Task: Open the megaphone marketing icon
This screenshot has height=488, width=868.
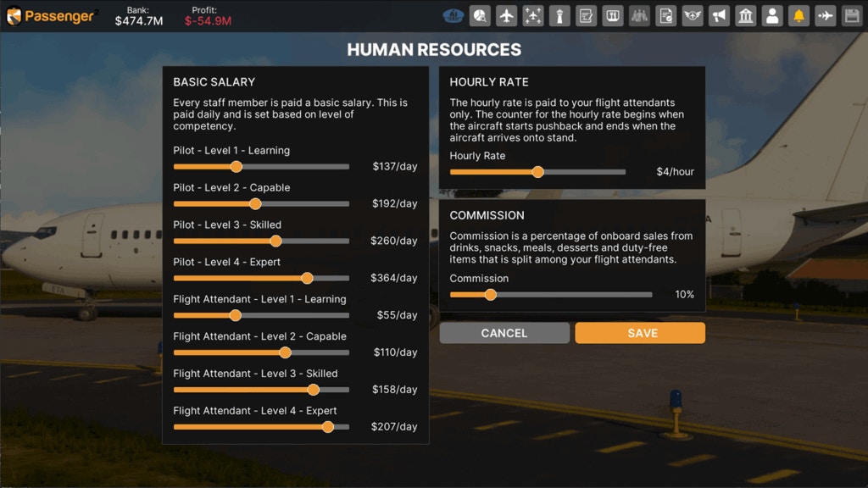Action: point(719,15)
